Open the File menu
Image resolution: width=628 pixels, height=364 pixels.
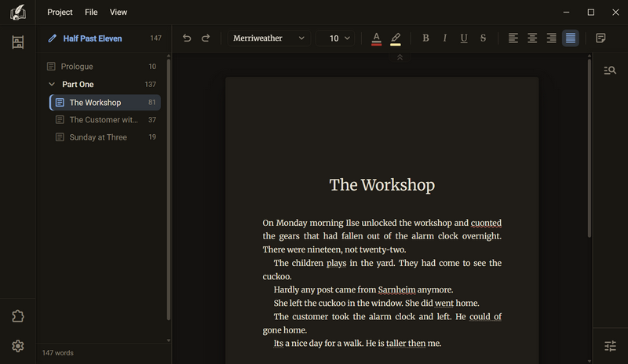pos(91,13)
